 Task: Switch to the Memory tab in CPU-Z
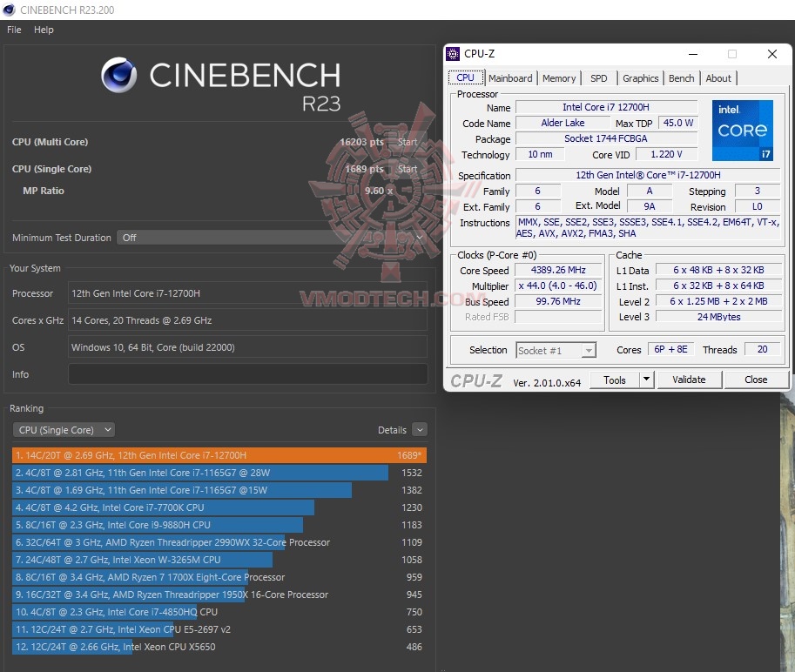(x=559, y=78)
